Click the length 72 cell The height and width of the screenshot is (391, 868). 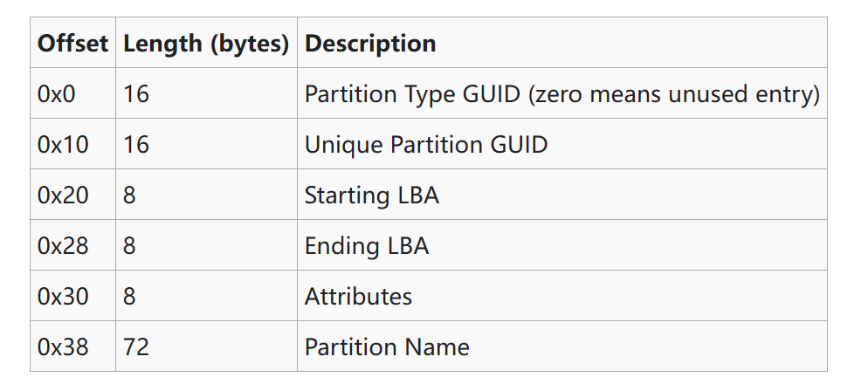[x=136, y=346]
